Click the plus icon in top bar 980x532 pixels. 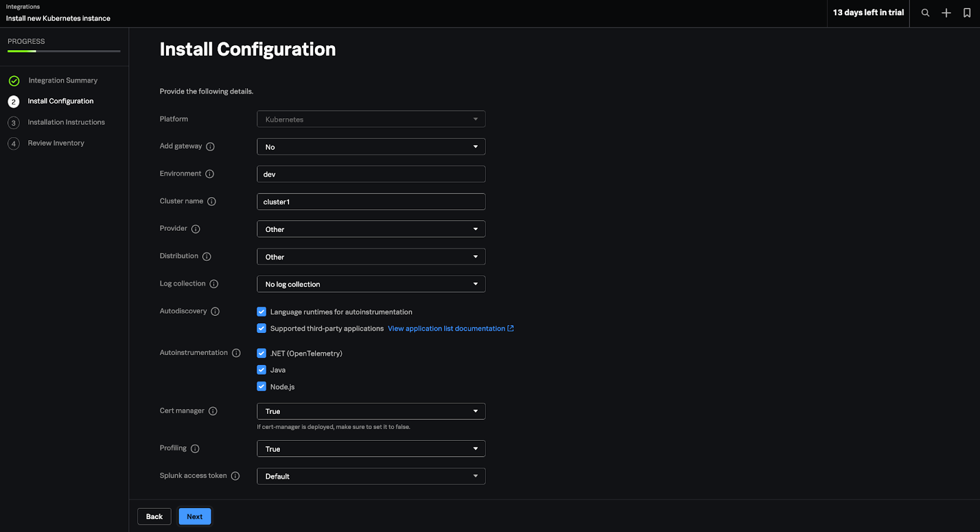[946, 13]
